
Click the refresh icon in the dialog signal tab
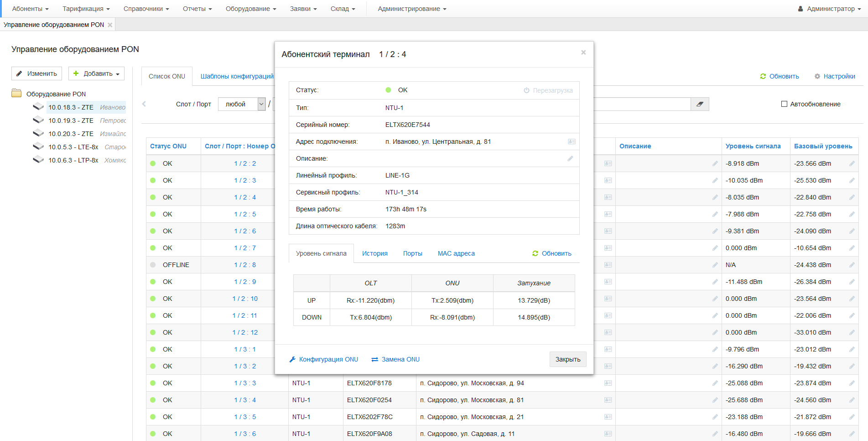535,253
